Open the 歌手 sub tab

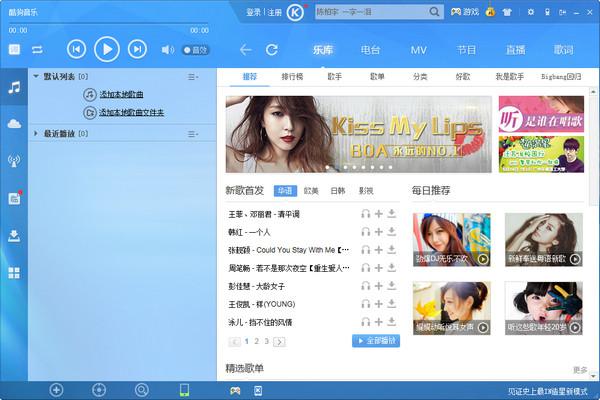pos(335,77)
